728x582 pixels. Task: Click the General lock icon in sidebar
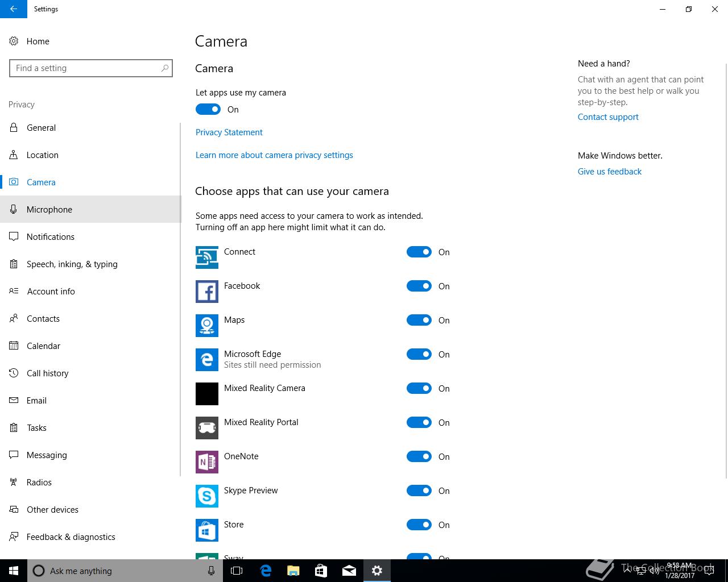click(x=14, y=127)
